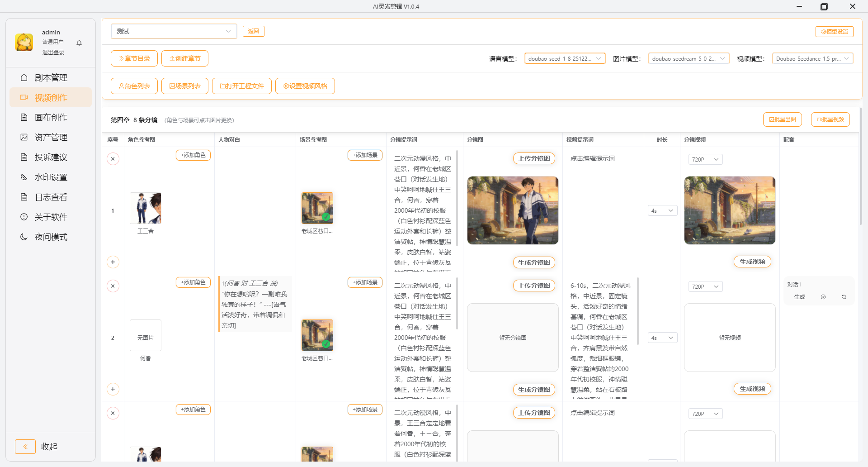The height and width of the screenshot is (467, 868).
Task: Click the 批量出图 button
Action: (x=782, y=119)
